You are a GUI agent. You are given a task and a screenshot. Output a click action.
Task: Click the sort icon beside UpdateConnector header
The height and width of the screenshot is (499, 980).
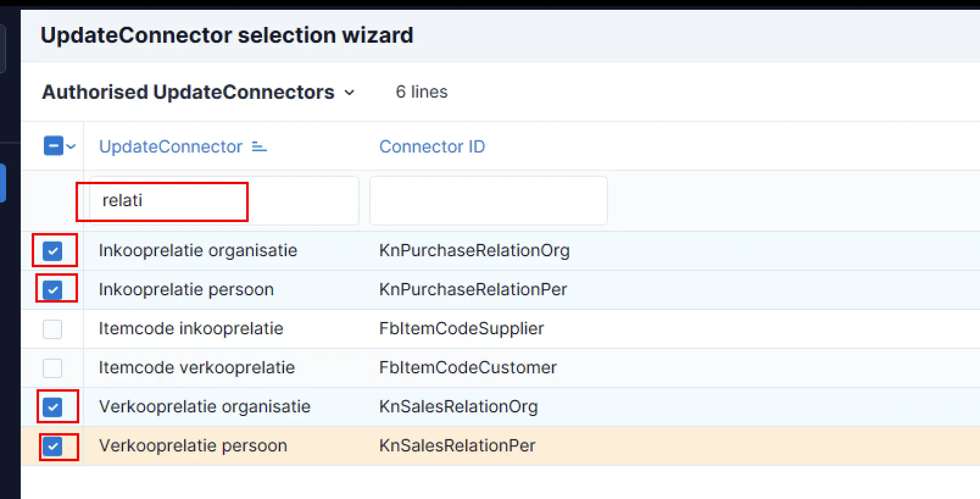click(260, 147)
